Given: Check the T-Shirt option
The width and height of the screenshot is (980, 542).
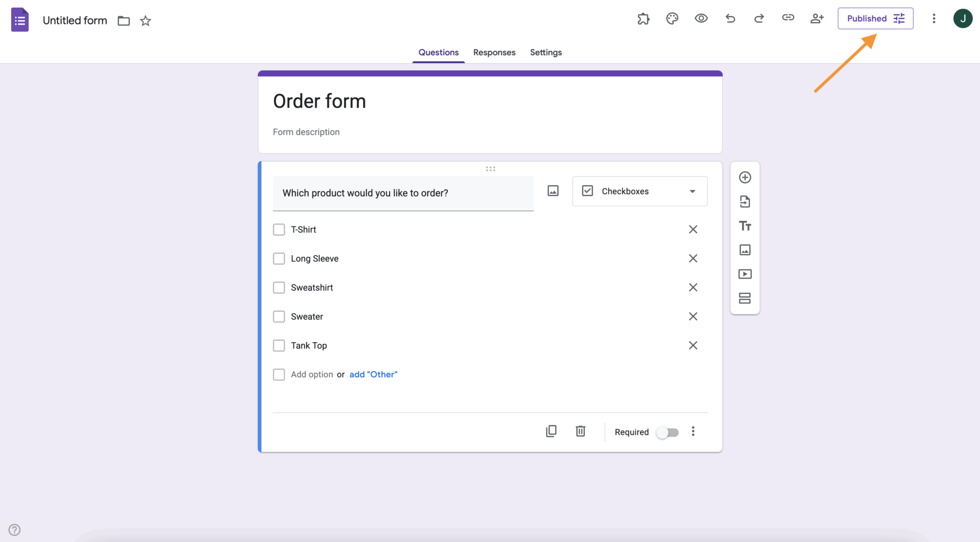Looking at the screenshot, I should click(x=279, y=229).
